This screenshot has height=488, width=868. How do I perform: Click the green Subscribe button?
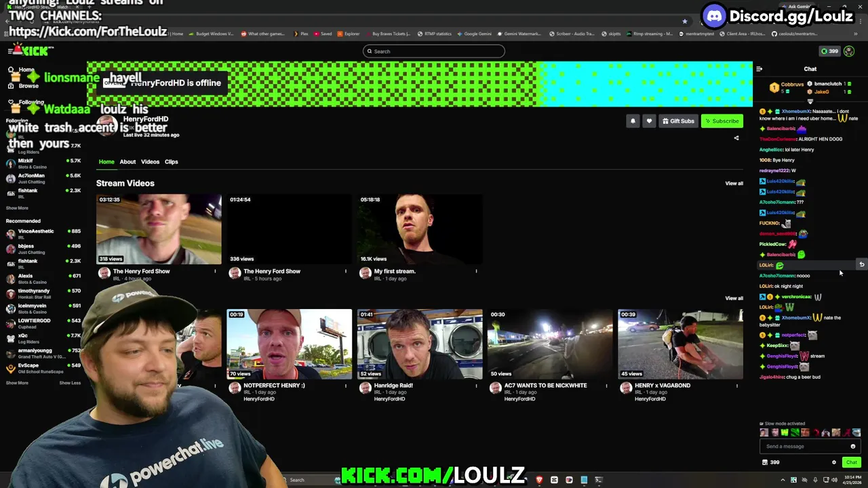(722, 121)
